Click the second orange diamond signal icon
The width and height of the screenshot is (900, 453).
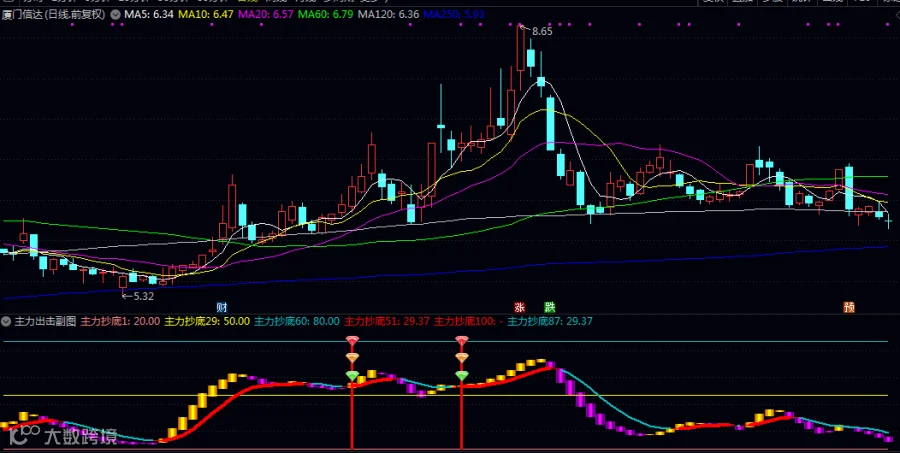click(x=461, y=358)
